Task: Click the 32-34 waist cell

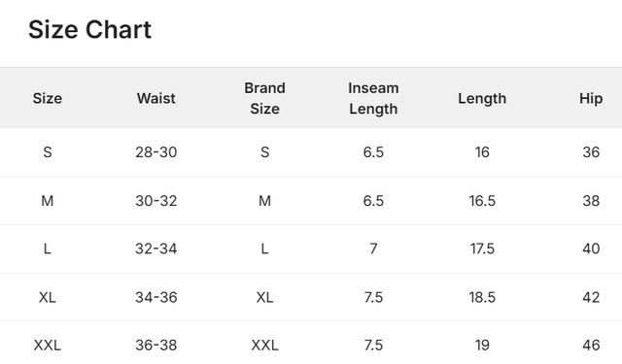Action: [x=155, y=248]
